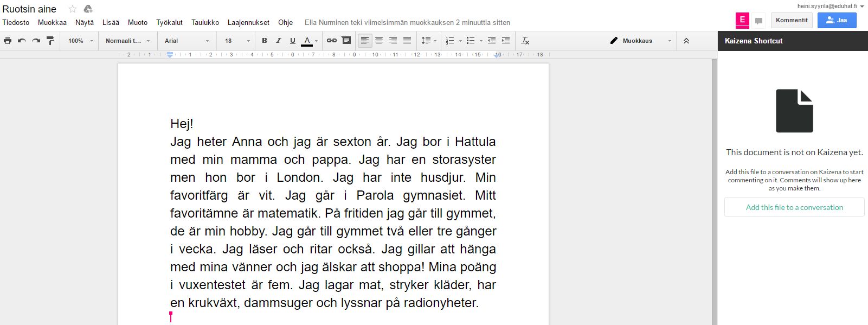Toggle underline formatting
The image size is (868, 325).
pyautogui.click(x=293, y=41)
